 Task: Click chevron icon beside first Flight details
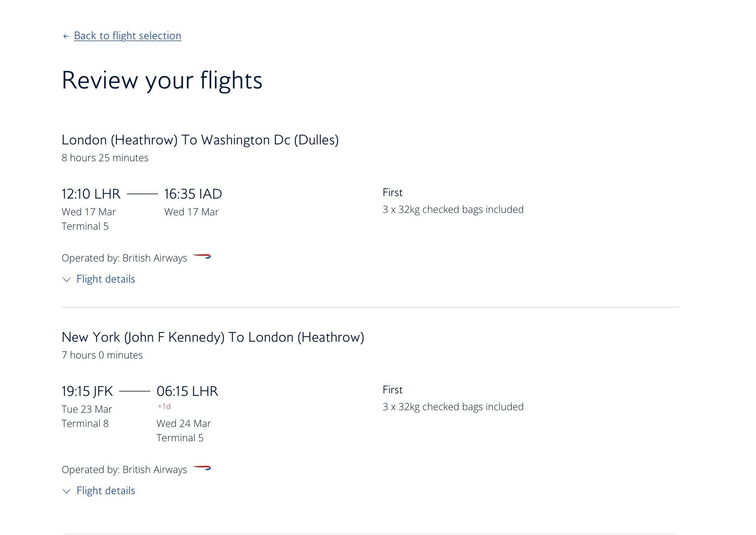click(x=67, y=280)
